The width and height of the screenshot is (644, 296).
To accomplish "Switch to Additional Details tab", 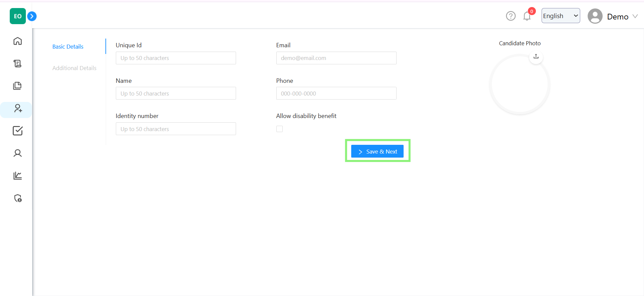I will click(x=74, y=68).
